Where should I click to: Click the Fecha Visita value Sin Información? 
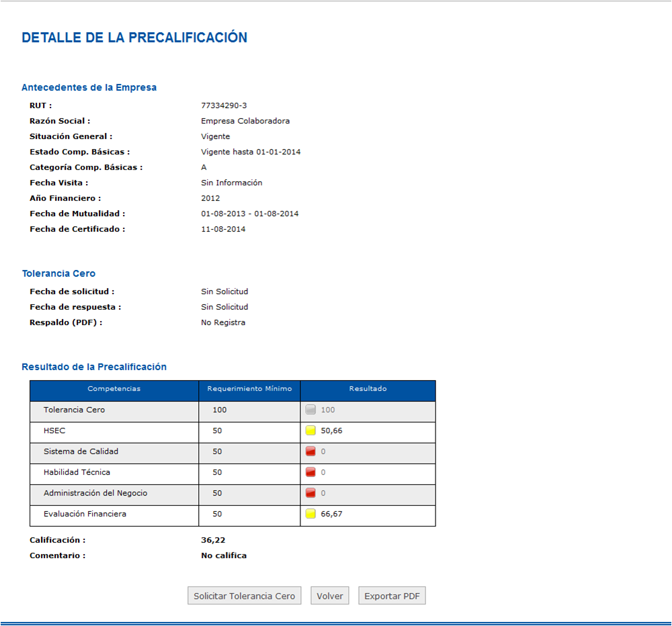pyautogui.click(x=231, y=183)
